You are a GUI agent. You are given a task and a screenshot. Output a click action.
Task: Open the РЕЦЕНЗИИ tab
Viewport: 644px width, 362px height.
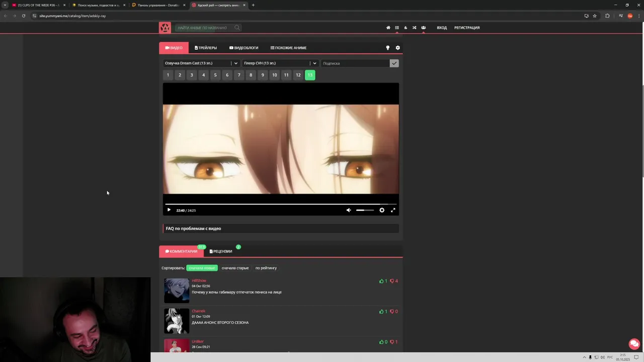click(x=221, y=251)
